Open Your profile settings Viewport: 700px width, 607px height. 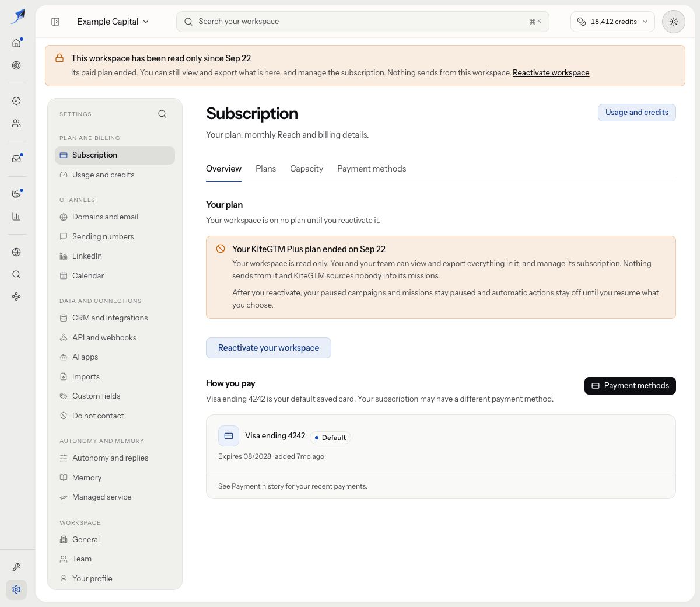(115, 579)
